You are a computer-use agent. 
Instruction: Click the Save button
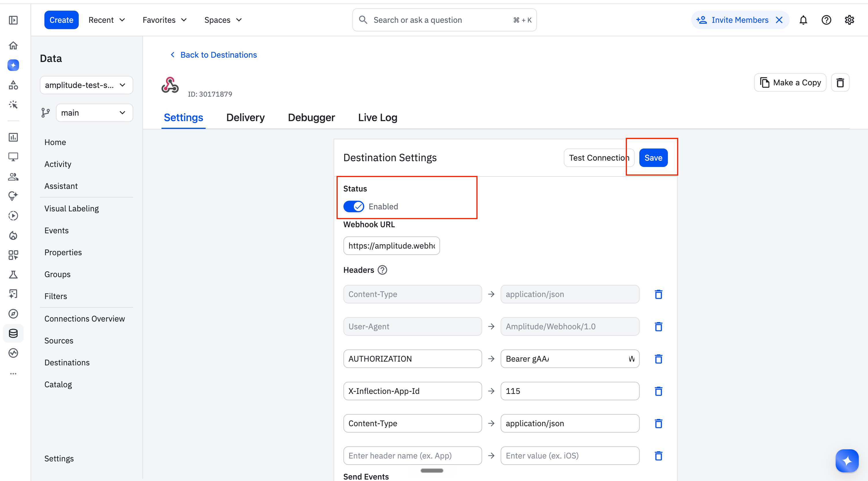click(x=653, y=158)
